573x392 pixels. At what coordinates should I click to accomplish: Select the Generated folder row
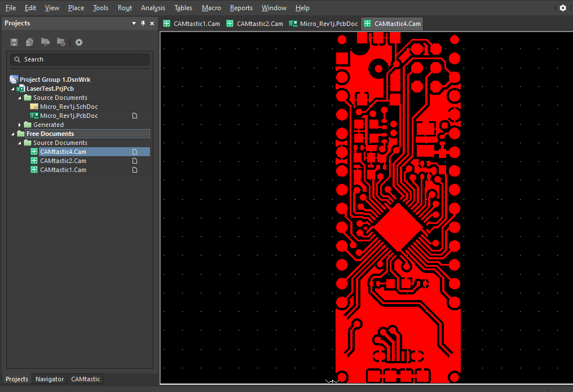click(x=49, y=125)
